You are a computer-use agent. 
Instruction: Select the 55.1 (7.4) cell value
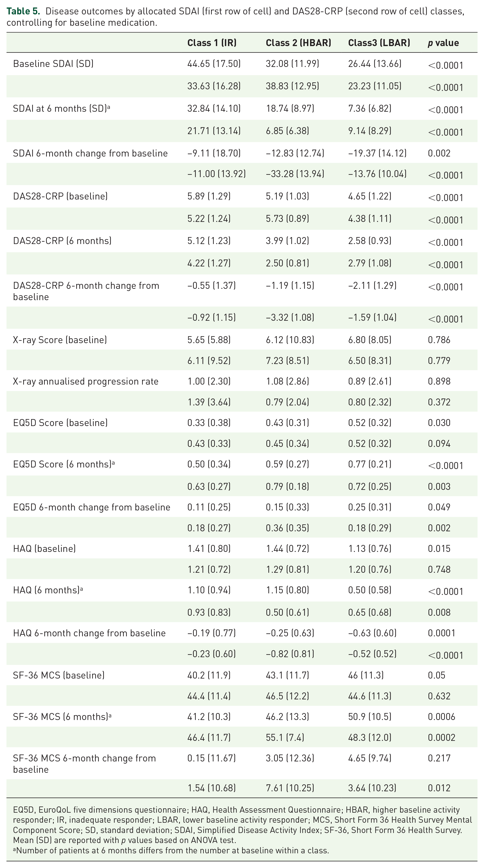[285, 737]
